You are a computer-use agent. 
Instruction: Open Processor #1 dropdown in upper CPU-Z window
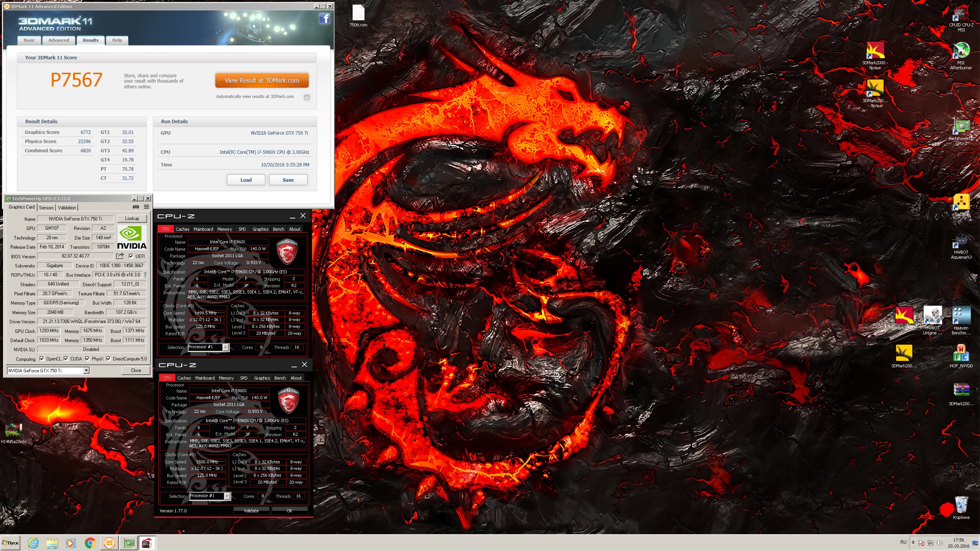226,347
